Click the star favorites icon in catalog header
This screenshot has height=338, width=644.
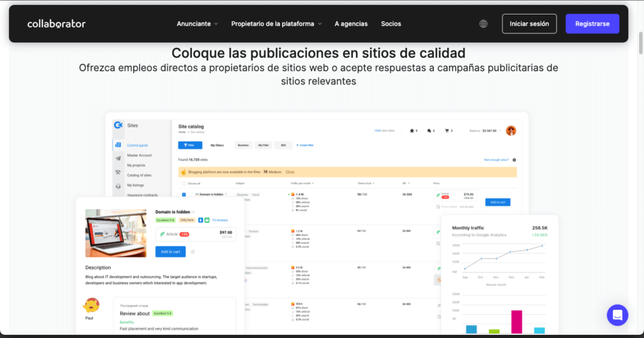[x=412, y=131]
